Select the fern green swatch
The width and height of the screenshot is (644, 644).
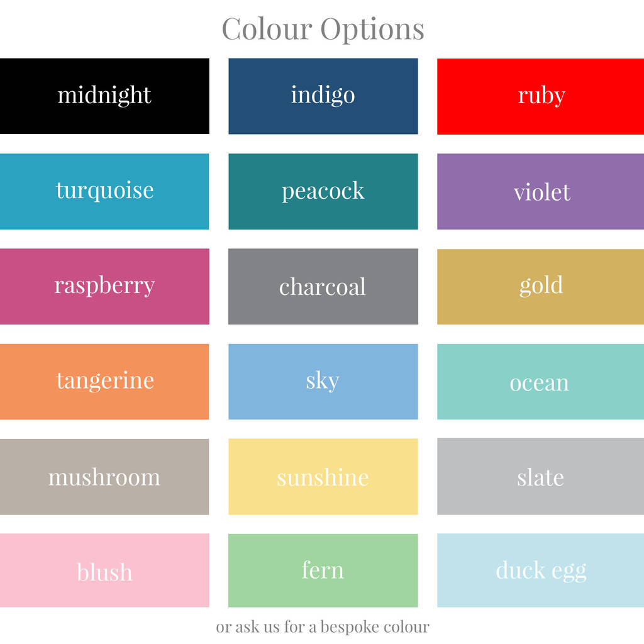coord(323,570)
